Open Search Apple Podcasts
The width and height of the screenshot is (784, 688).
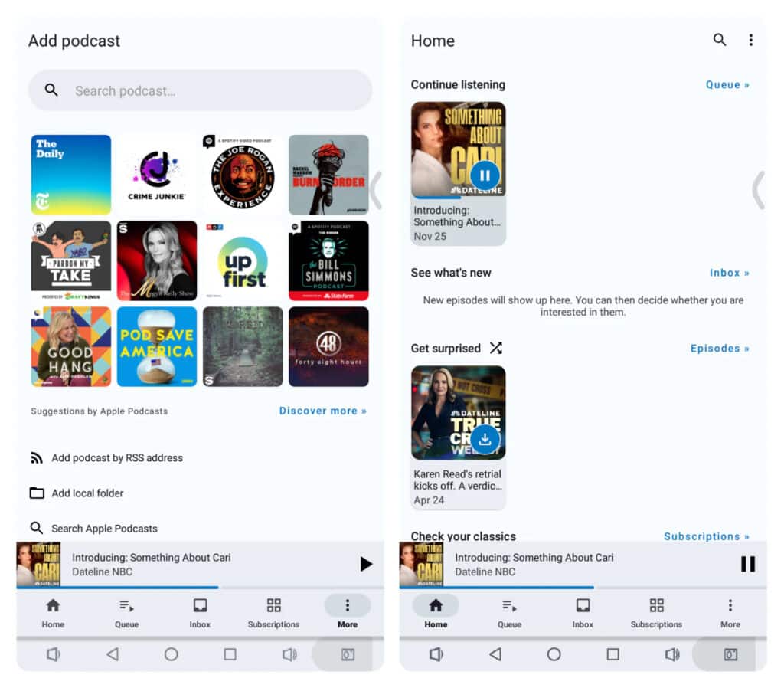click(x=103, y=528)
